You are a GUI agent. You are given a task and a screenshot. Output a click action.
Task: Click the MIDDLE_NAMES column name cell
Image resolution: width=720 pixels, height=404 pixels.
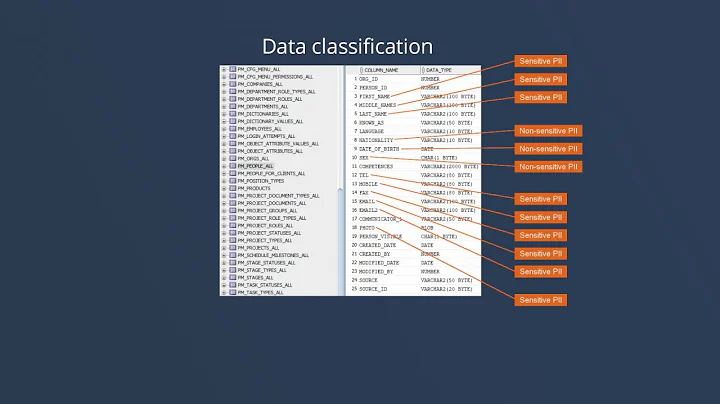tap(377, 105)
